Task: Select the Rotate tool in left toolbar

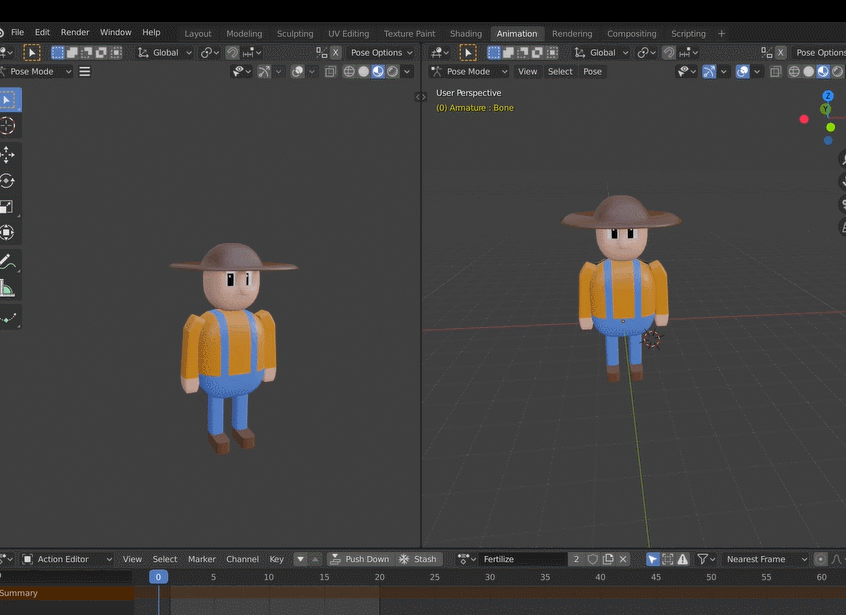Action: tap(8, 181)
